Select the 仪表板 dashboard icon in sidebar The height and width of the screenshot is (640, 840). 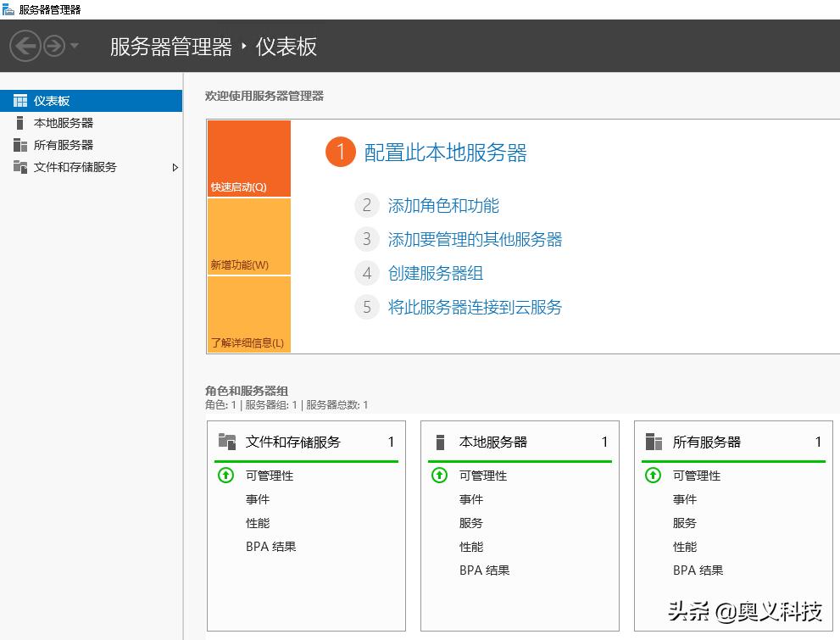click(20, 100)
